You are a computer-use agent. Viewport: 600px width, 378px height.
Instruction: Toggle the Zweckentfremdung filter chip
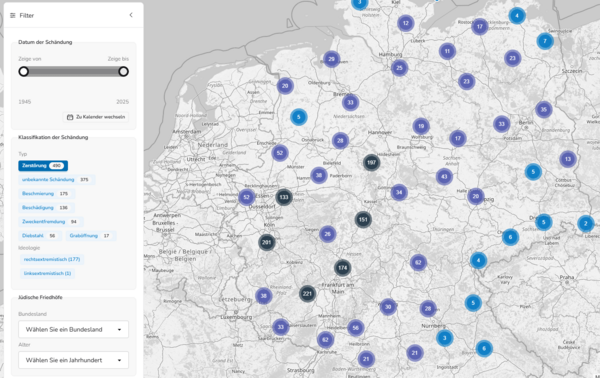(51, 222)
